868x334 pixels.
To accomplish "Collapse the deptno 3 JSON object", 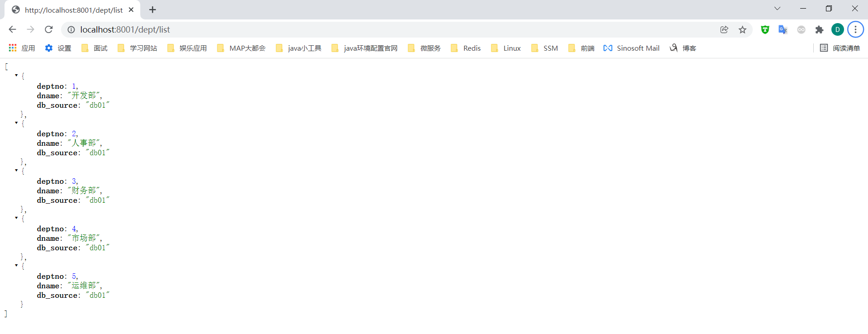I will pos(16,170).
